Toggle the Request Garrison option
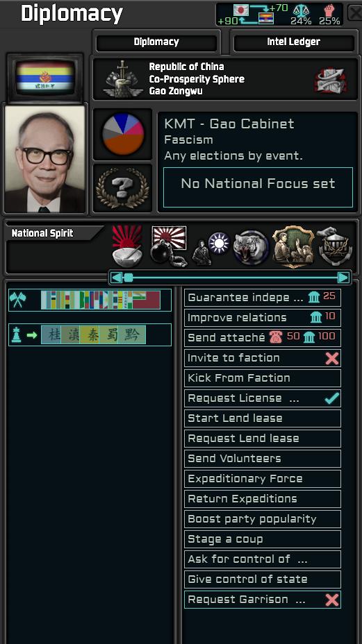362x644 pixels. [263, 599]
